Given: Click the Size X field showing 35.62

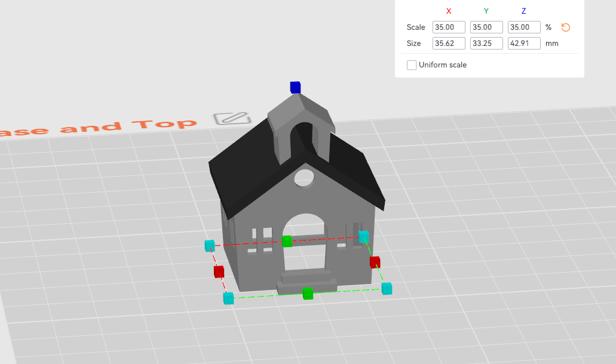Looking at the screenshot, I should click(x=449, y=43).
